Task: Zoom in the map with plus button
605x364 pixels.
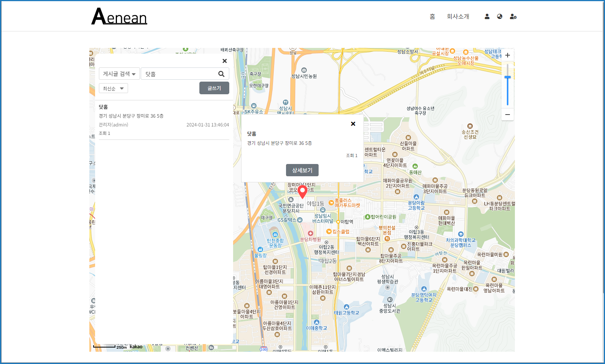Action: pyautogui.click(x=507, y=55)
